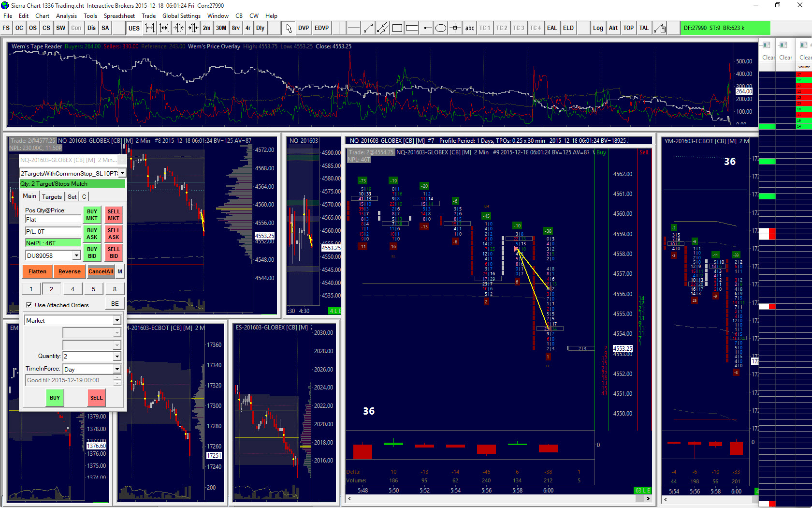Image resolution: width=812 pixels, height=508 pixels.
Task: Open the Chart menu
Action: click(x=42, y=16)
